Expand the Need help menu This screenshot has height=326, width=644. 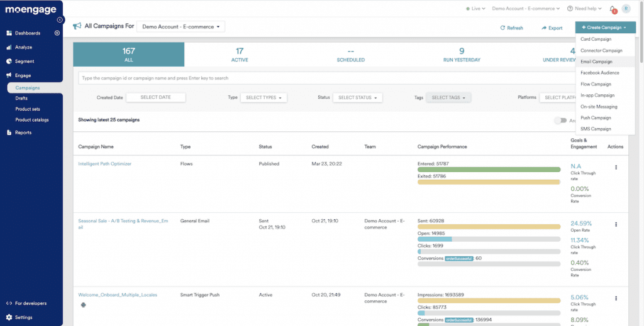pyautogui.click(x=584, y=9)
